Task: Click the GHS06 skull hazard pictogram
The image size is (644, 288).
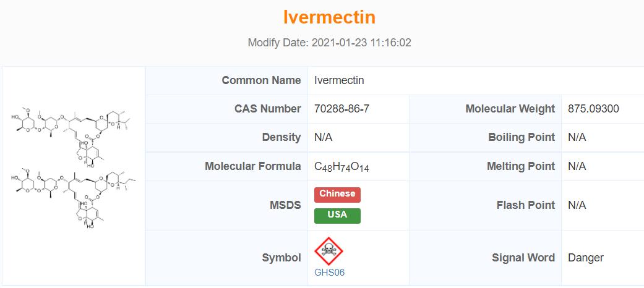Action: [x=329, y=251]
